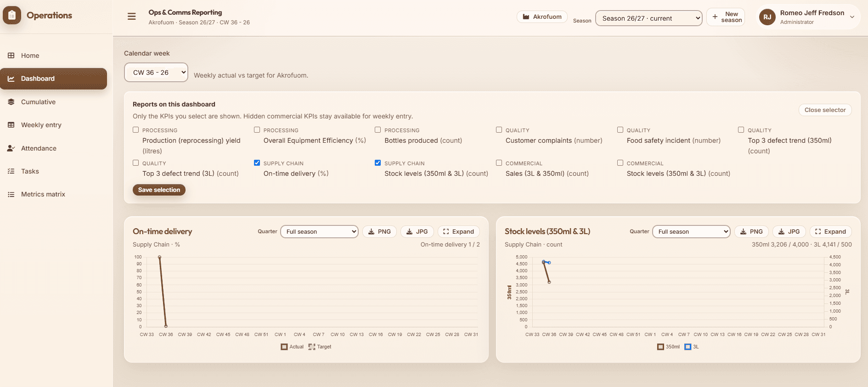
Task: Click the Attendance user-check icon
Action: click(11, 148)
